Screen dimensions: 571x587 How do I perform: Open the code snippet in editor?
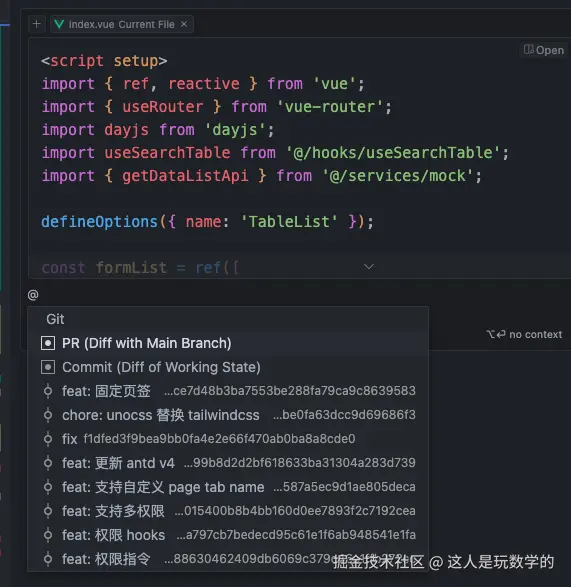coord(544,50)
